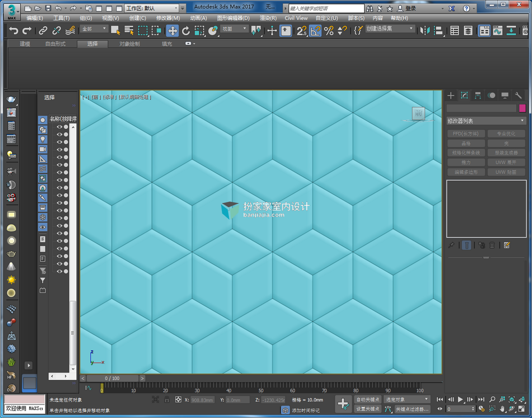The image size is (532, 418).
Task: Click the Link (chain) tool
Action: coord(43,31)
